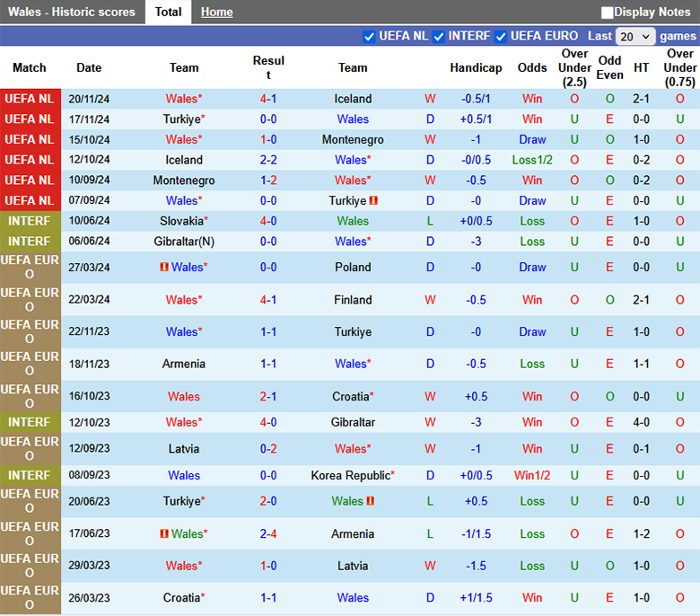Click date 29/03/23 in the table

coord(89,566)
